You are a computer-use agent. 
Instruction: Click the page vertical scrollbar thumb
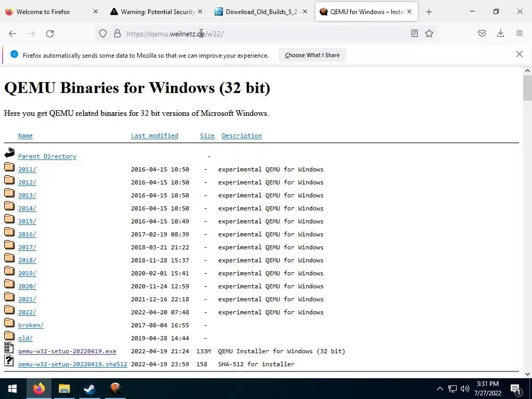click(527, 88)
